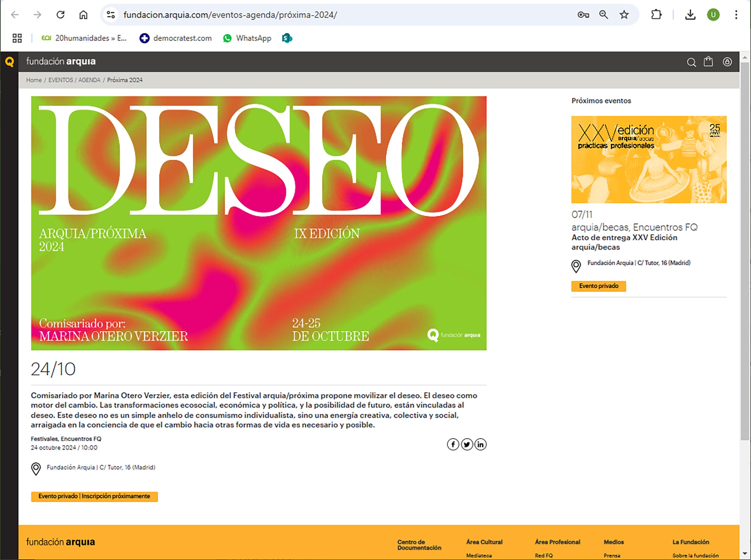Share event on Twitter
The image size is (751, 560).
click(467, 444)
